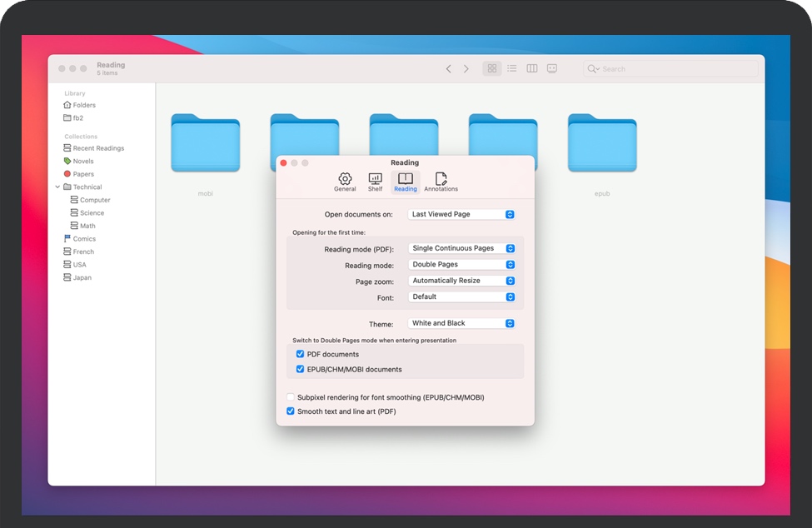Image resolution: width=812 pixels, height=528 pixels.
Task: Open the General preferences tab
Action: (345, 182)
